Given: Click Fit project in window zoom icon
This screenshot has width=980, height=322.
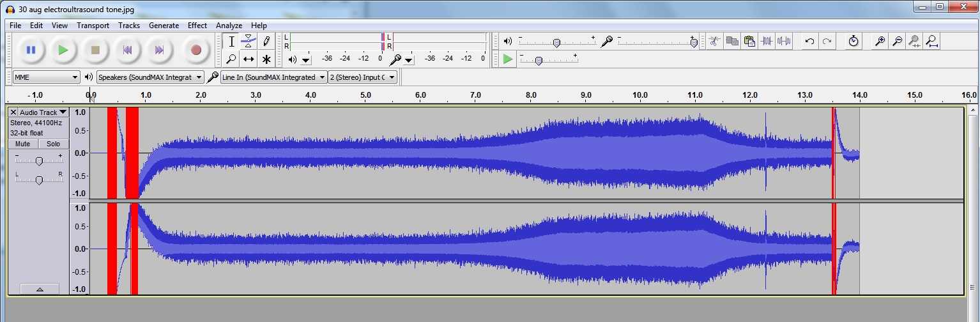Looking at the screenshot, I should tap(932, 42).
